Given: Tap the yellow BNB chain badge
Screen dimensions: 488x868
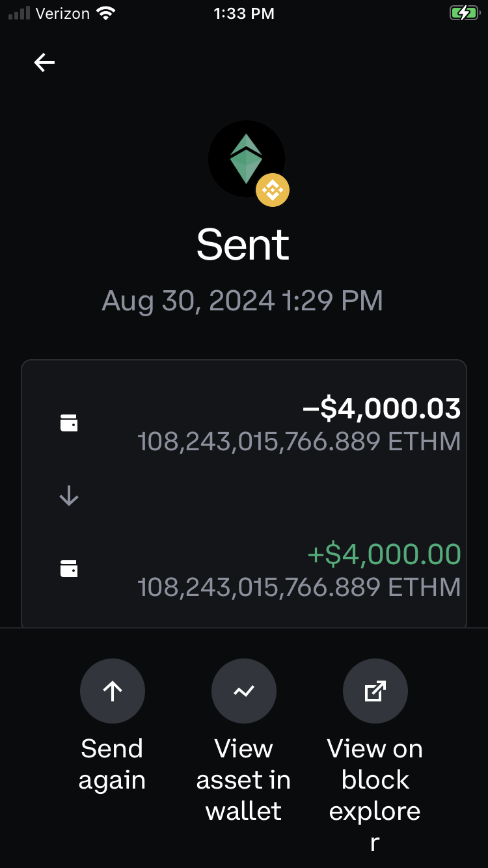Looking at the screenshot, I should [272, 190].
